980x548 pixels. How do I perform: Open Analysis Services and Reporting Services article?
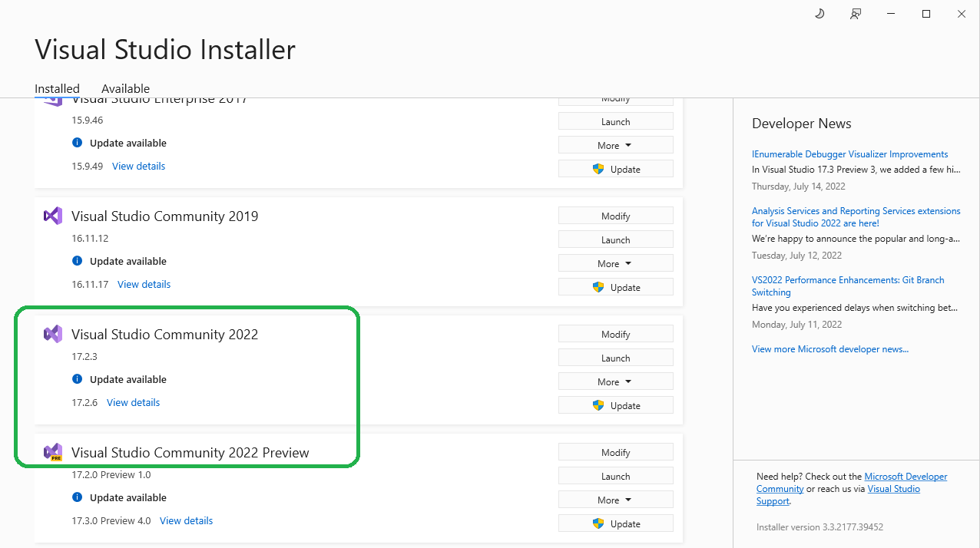pos(856,217)
